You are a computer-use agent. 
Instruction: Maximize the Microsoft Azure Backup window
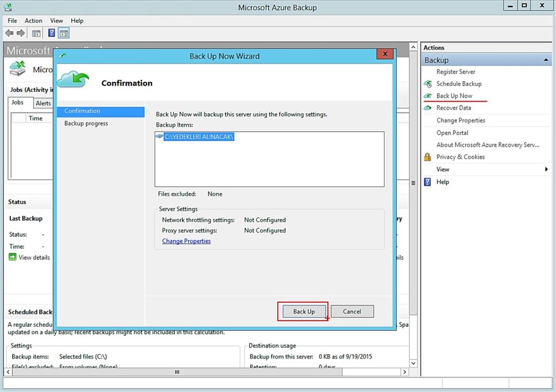click(524, 5)
